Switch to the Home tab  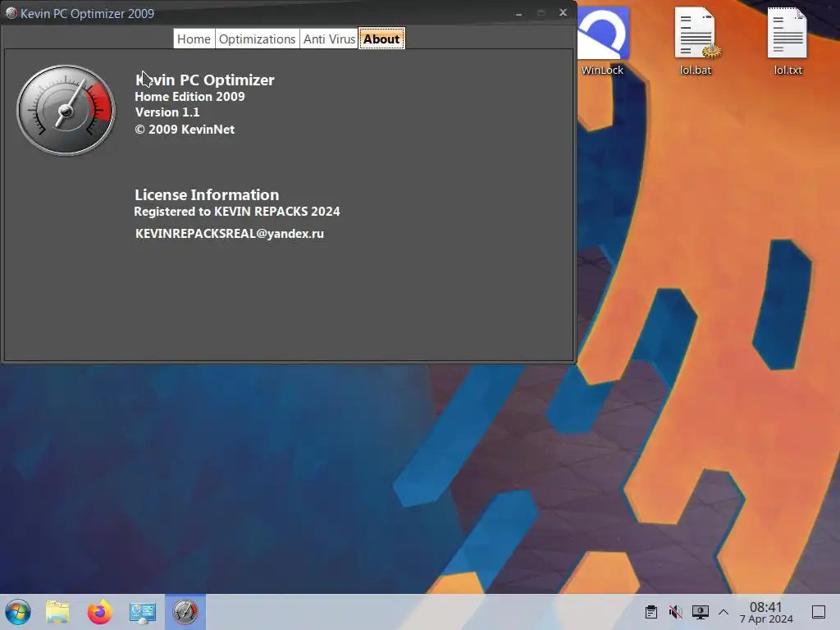(194, 39)
